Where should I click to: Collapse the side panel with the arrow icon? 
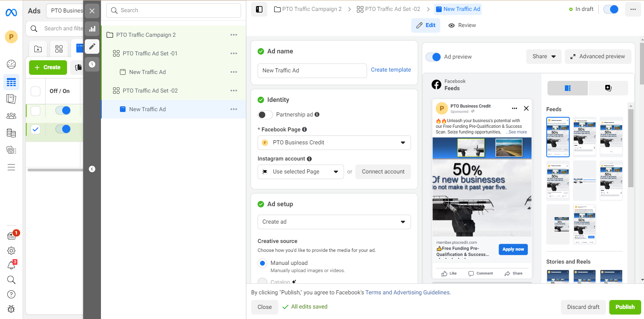(x=92, y=169)
